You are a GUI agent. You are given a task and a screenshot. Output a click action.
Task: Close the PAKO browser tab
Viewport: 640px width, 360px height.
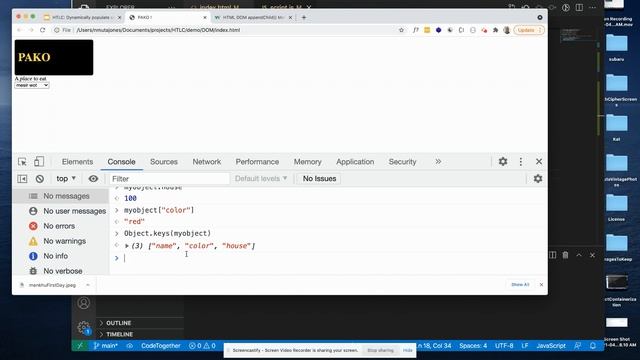pos(205,18)
